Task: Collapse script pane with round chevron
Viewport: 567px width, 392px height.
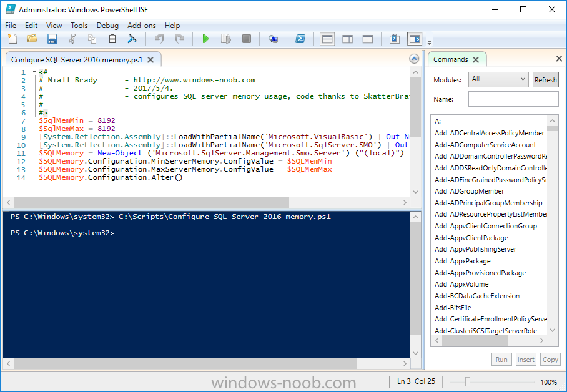Action: click(x=414, y=59)
